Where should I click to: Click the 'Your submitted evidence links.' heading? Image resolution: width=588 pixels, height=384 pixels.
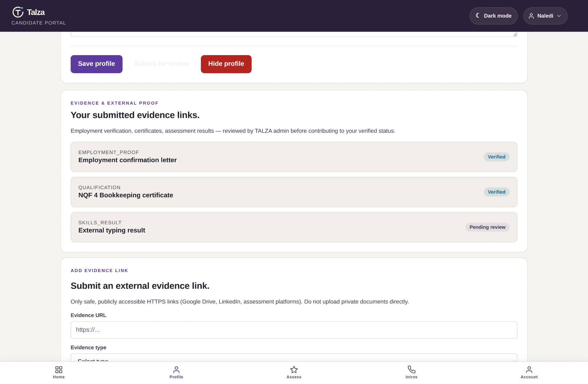pyautogui.click(x=135, y=115)
